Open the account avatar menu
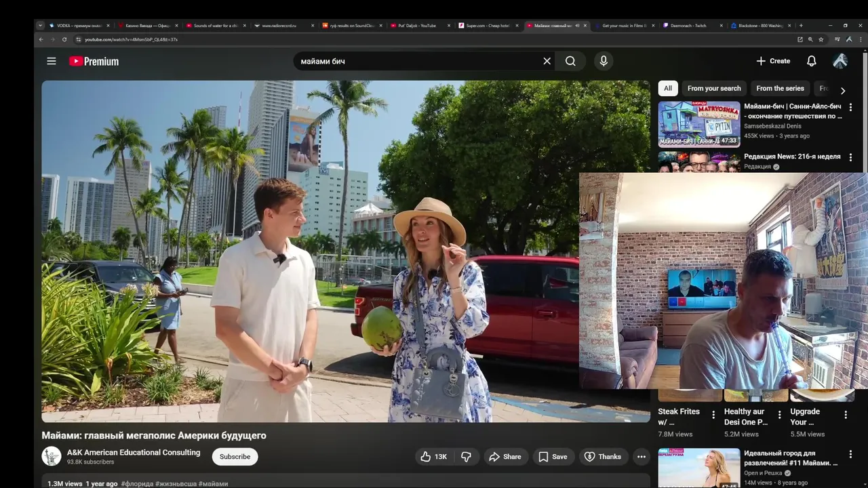The width and height of the screenshot is (868, 488). 840,61
